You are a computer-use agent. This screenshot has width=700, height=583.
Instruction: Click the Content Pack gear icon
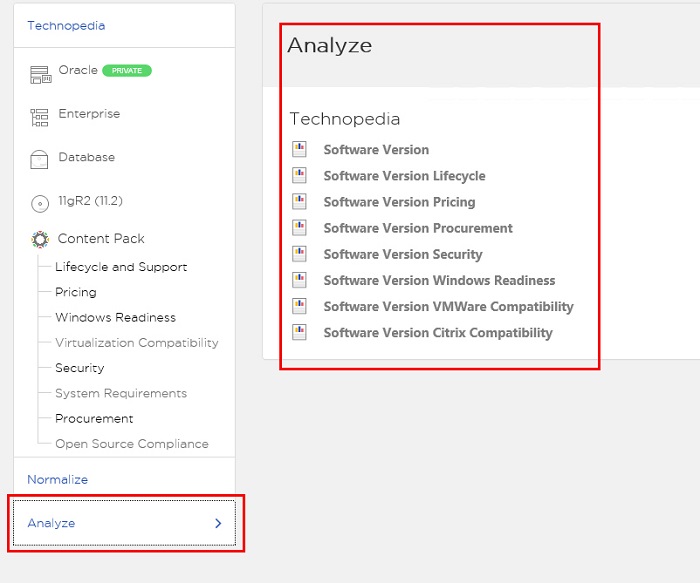pyautogui.click(x=40, y=239)
